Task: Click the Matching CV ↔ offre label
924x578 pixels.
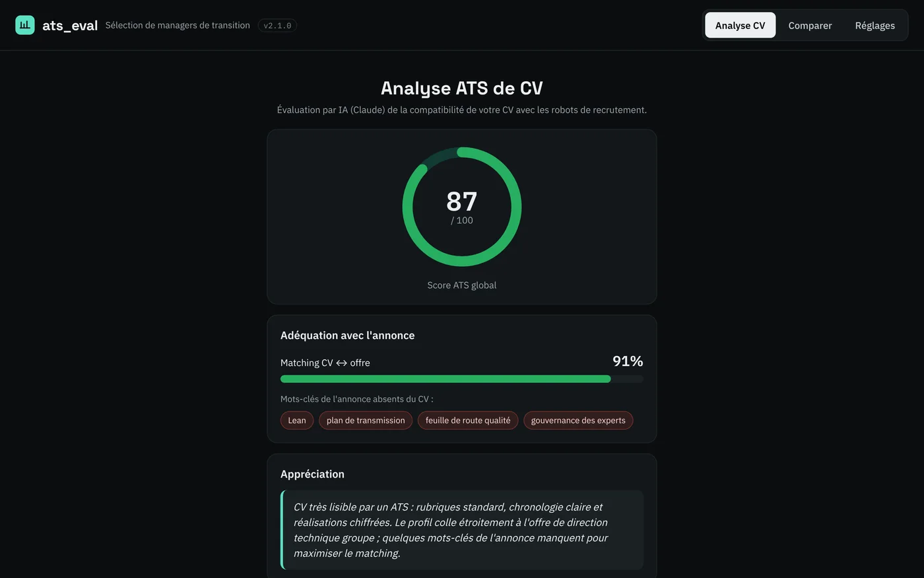Action: (x=325, y=363)
